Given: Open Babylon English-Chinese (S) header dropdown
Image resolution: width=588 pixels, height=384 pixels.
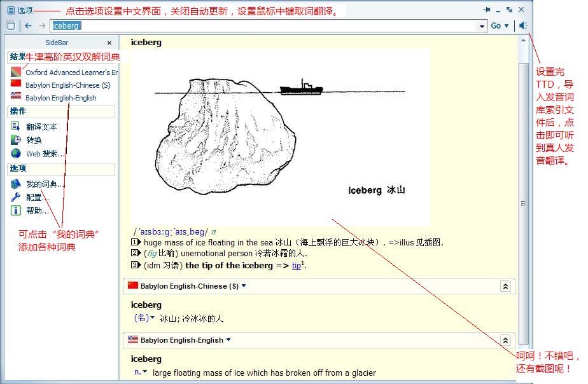Looking at the screenshot, I should pyautogui.click(x=244, y=286).
